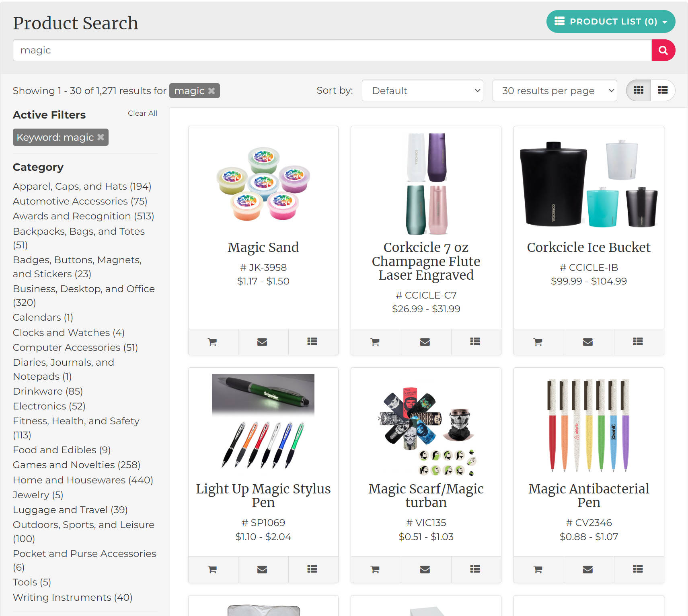Screen dimensions: 688x616
Task: Click the red search magnifier button
Action: [663, 50]
